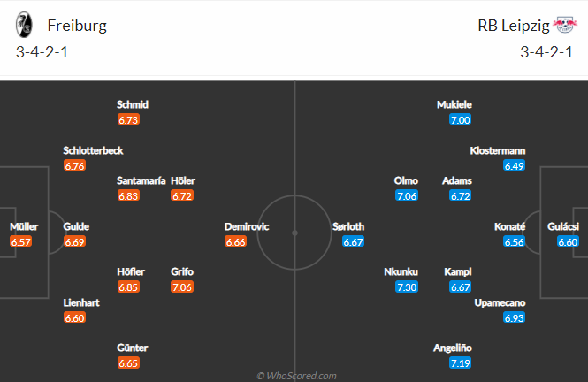This screenshot has height=382, width=588.
Task: Click the RB Leipzig club logo
Action: coord(563,25)
